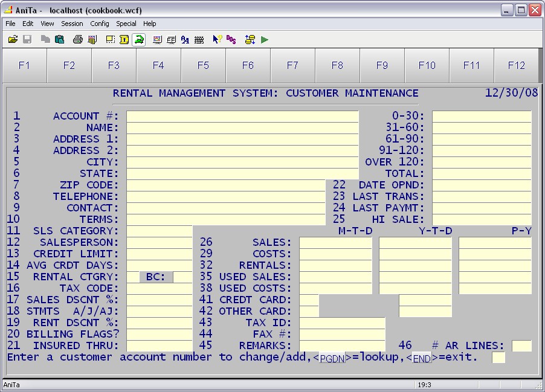Click the END exit key label

coord(422,358)
